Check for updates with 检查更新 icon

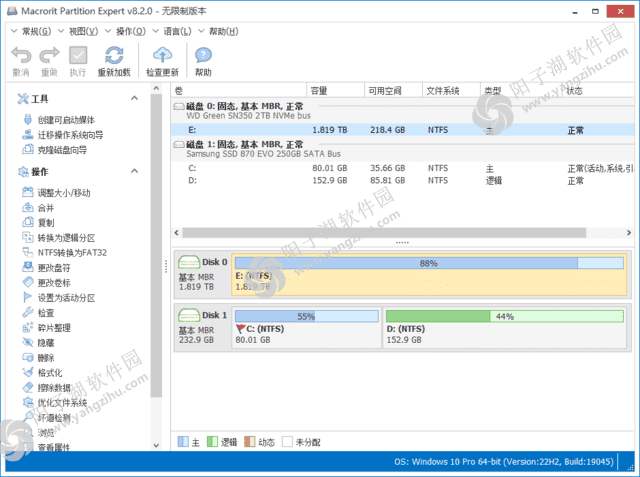pyautogui.click(x=162, y=55)
